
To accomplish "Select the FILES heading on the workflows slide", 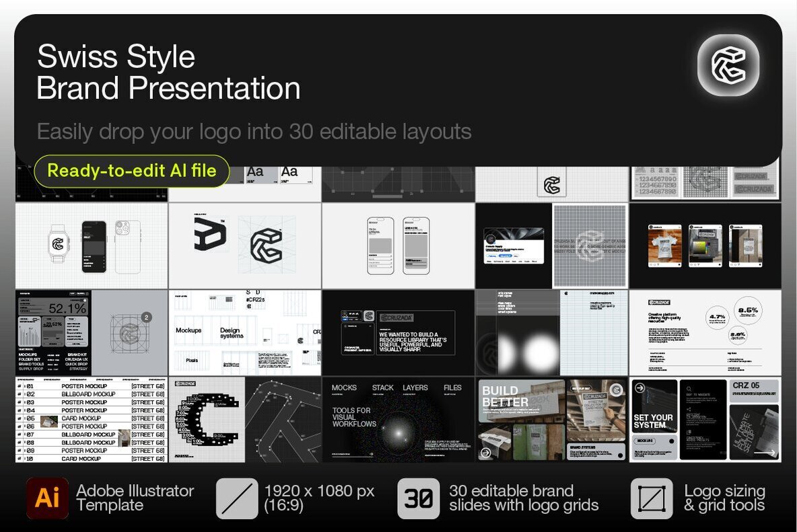I will pyautogui.click(x=452, y=387).
